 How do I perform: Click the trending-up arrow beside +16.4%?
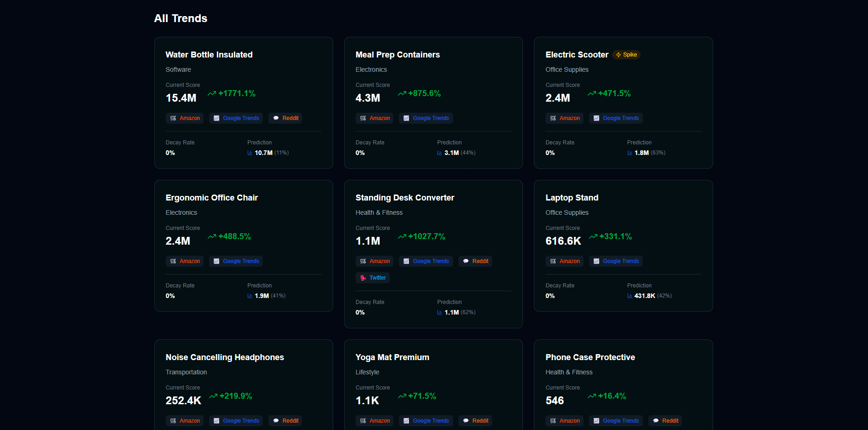click(x=592, y=396)
